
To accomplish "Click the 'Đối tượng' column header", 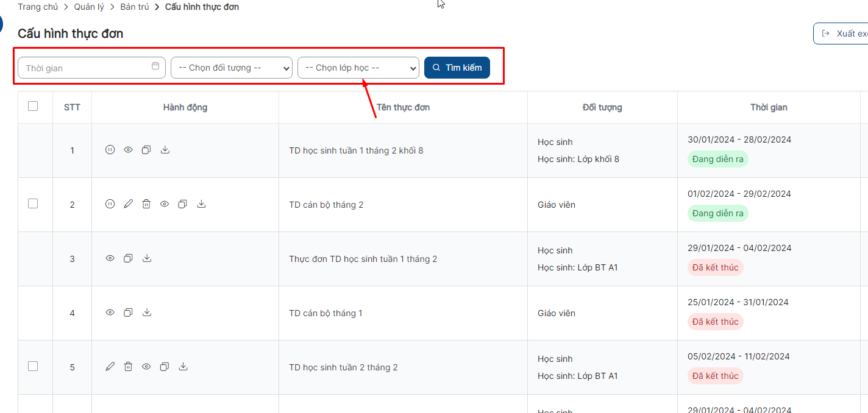I will pyautogui.click(x=602, y=107).
